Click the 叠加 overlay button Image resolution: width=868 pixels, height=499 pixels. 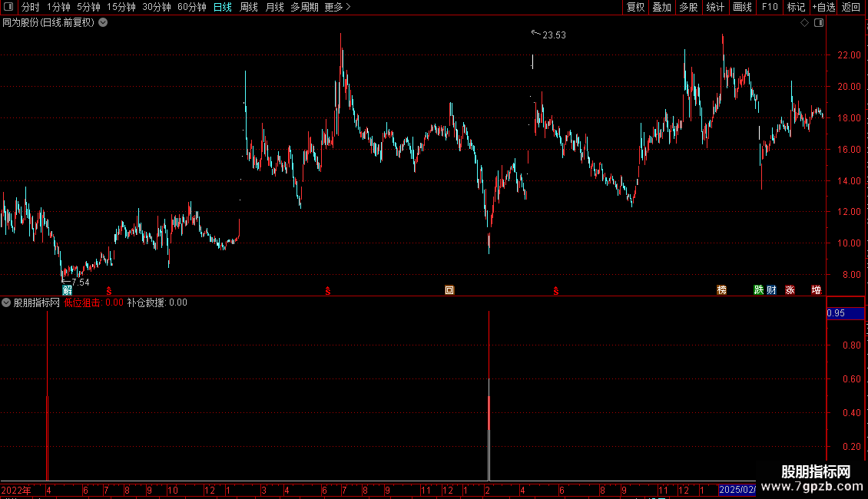point(661,7)
